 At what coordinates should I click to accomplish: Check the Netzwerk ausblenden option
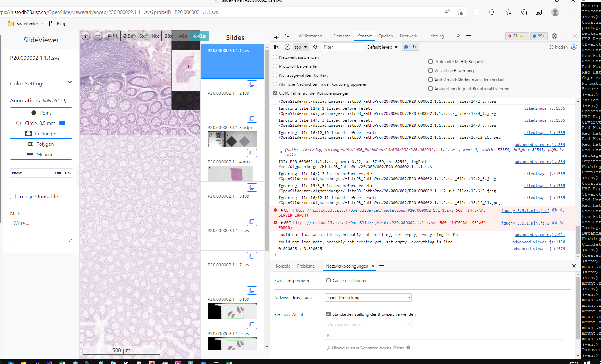coord(275,57)
